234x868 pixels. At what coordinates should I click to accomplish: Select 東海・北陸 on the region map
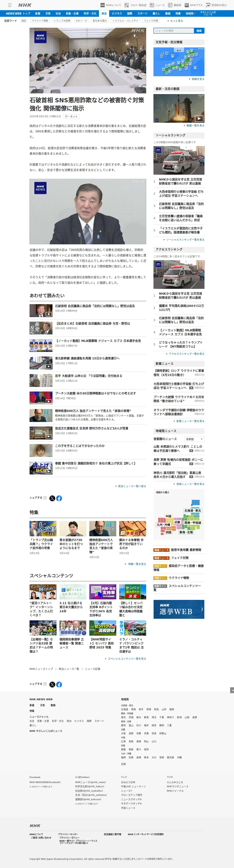[x=186, y=532]
